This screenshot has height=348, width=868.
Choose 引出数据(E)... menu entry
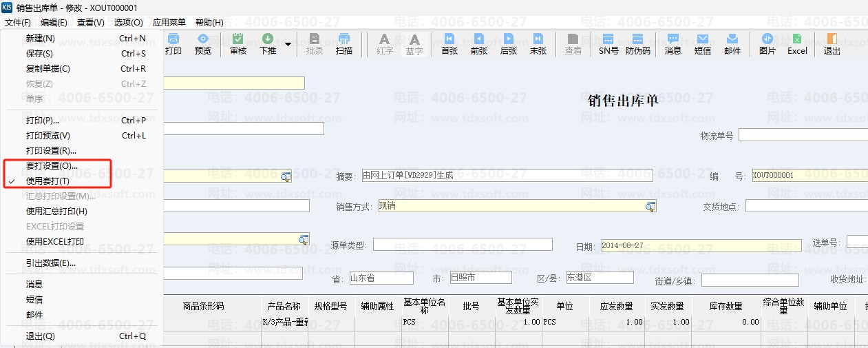[x=82, y=263]
